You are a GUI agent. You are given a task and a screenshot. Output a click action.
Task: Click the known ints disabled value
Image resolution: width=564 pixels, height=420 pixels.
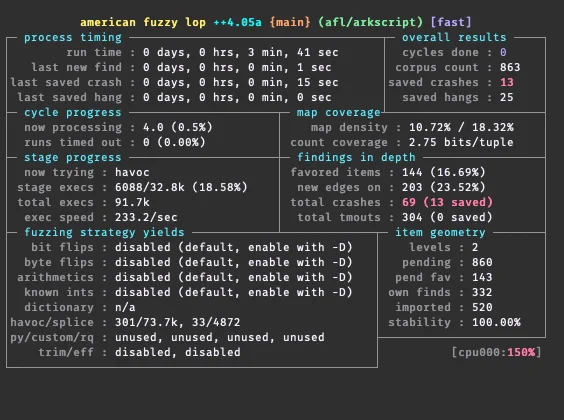(234, 292)
